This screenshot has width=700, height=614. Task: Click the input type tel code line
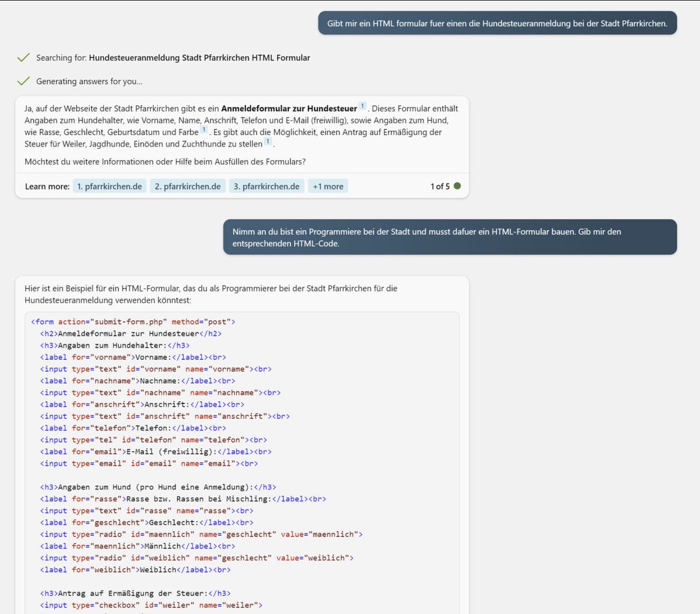pos(153,440)
